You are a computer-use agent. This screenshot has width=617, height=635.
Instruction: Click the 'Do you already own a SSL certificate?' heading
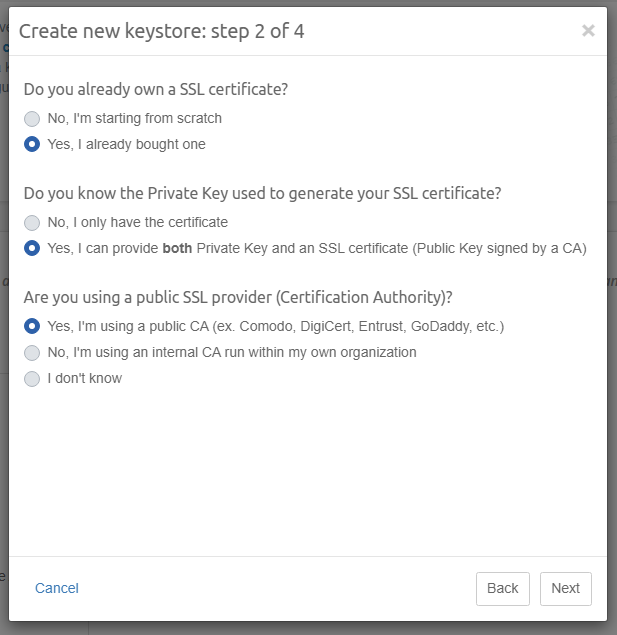coord(156,89)
